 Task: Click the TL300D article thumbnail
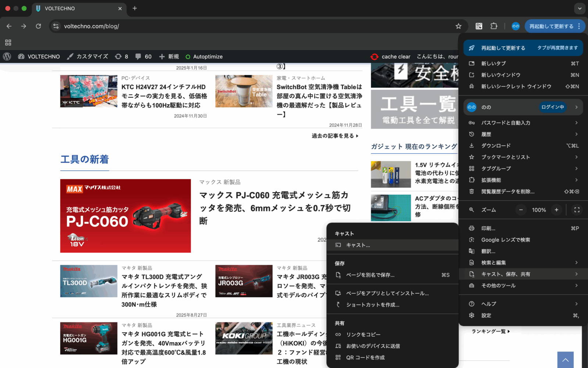tap(89, 281)
